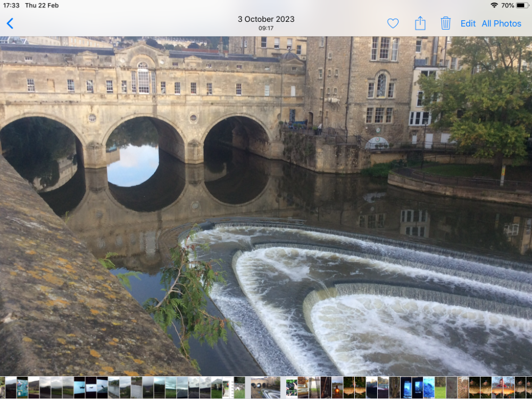Screen dimensions: 532x399
Task: Go back using the blue chevron
Action: point(10,23)
